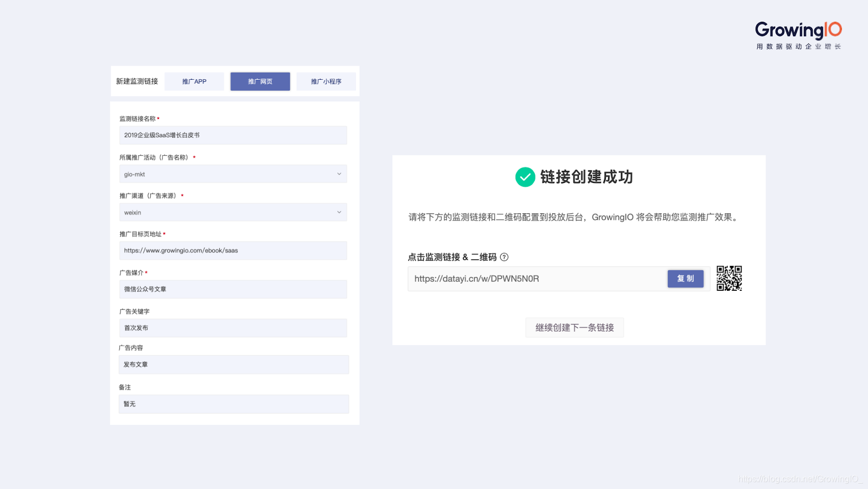868x489 pixels.
Task: Click the 备注 field showing 暂无
Action: point(234,404)
